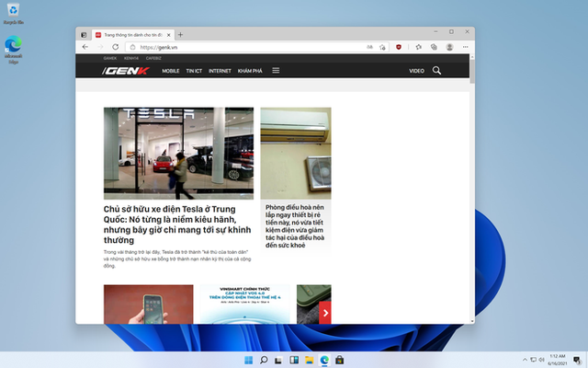Open the Tesla showroom article image
Screen dimensions: 588x368
click(178, 154)
